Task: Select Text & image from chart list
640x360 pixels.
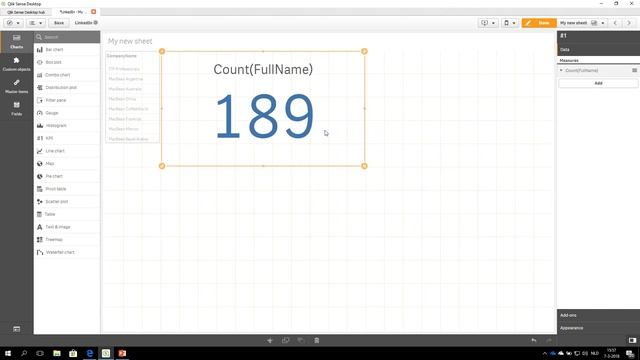Action: click(x=67, y=227)
